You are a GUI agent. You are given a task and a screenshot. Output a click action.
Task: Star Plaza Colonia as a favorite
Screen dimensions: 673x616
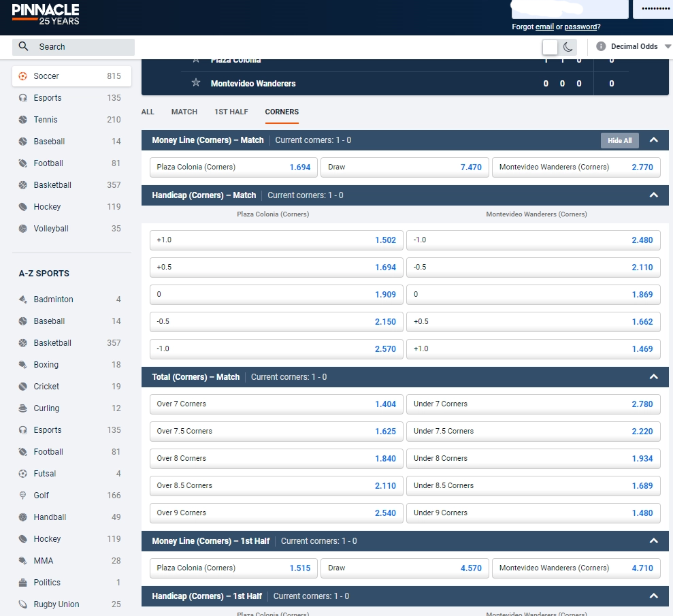(196, 60)
